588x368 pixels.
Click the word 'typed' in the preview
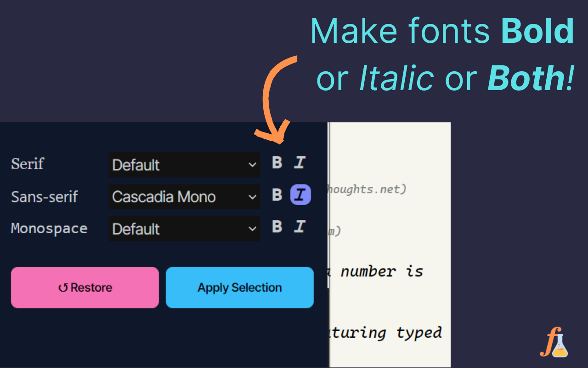click(419, 333)
